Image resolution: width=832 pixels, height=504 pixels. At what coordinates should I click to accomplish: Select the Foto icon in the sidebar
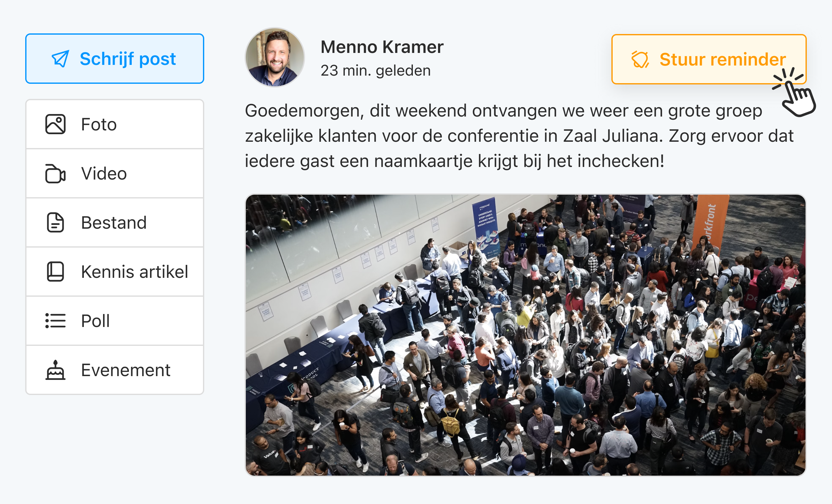(x=55, y=124)
